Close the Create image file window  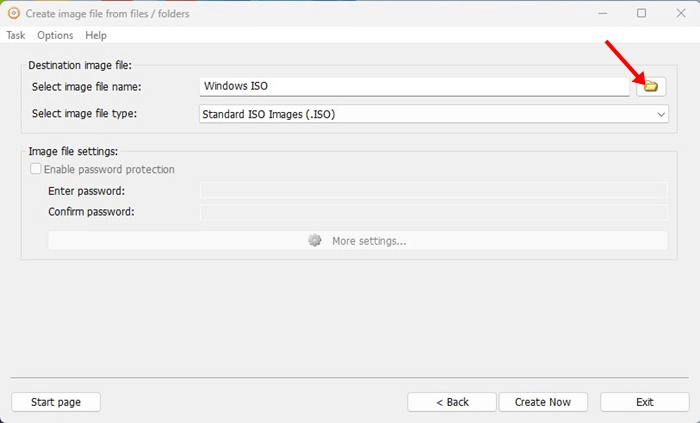(x=680, y=13)
